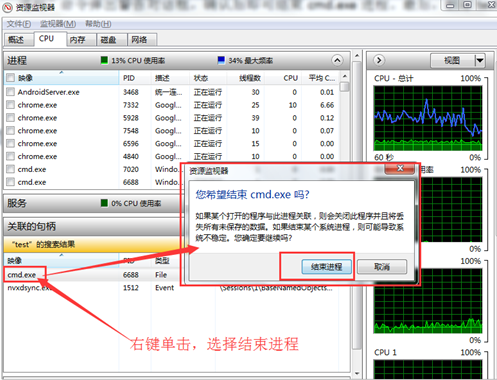Tick the select-all checkbox beside 映像 header

tap(10, 78)
